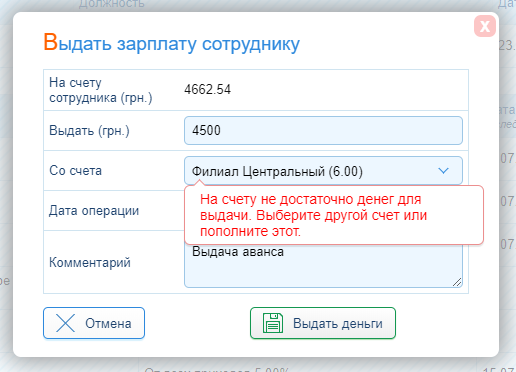Click the Выдать (грн.) label
This screenshot has width=516, height=372.
click(89, 131)
